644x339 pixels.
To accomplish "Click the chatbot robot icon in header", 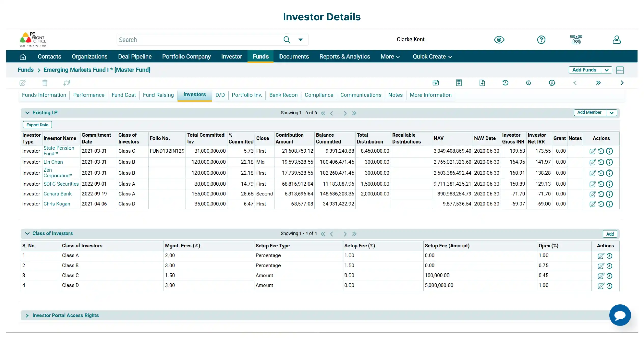I will pos(576,40).
